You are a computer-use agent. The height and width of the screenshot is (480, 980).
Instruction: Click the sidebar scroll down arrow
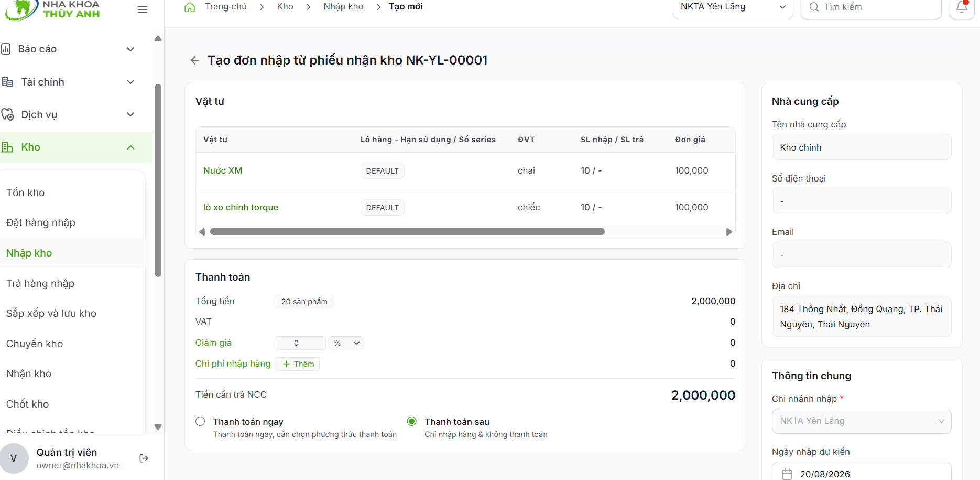pyautogui.click(x=158, y=427)
